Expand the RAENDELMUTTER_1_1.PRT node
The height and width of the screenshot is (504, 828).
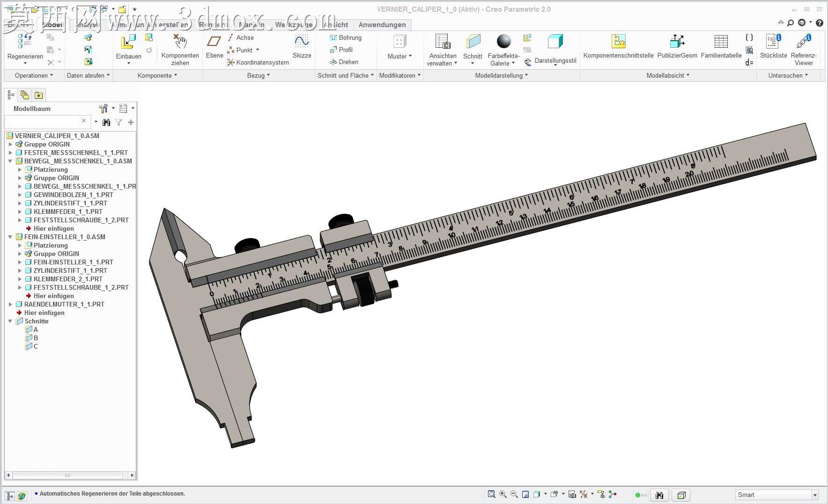tap(10, 304)
